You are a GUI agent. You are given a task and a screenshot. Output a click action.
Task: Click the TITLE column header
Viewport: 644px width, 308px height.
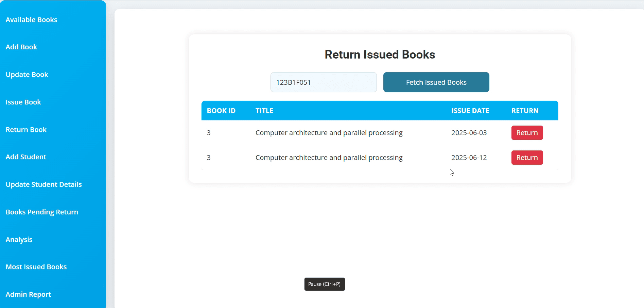pyautogui.click(x=264, y=111)
